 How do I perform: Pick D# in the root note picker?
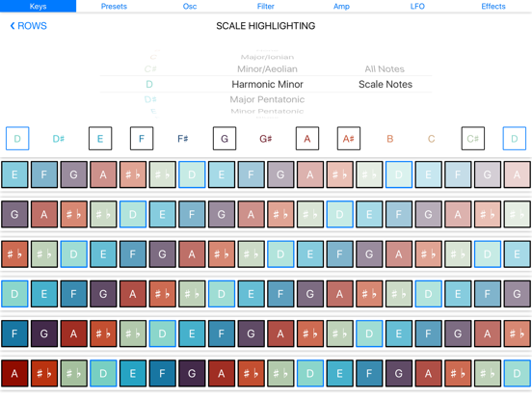click(150, 99)
